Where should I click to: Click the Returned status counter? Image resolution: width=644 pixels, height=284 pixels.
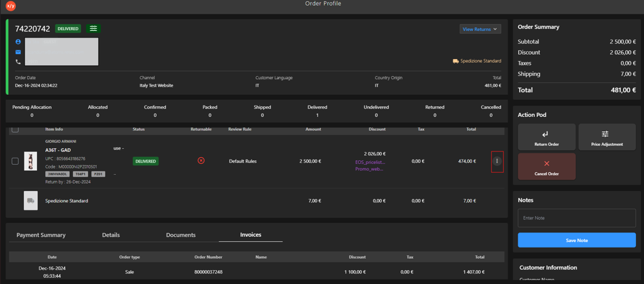coord(435,111)
